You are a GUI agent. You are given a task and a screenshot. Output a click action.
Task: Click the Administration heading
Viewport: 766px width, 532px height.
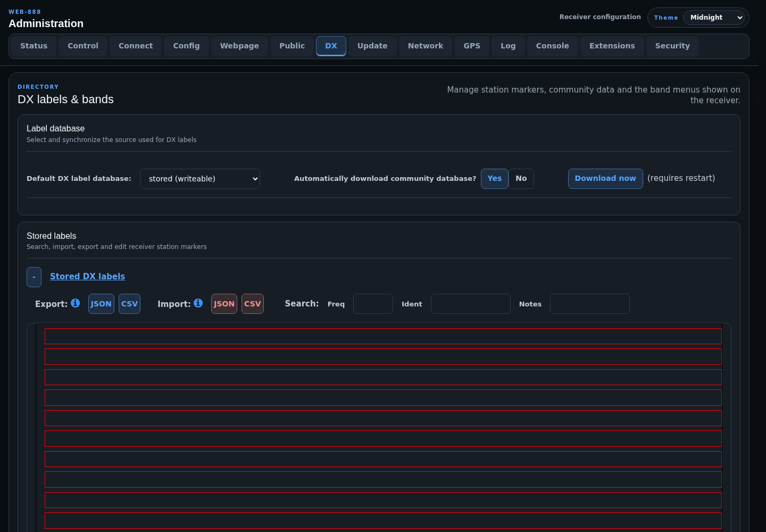(x=46, y=23)
